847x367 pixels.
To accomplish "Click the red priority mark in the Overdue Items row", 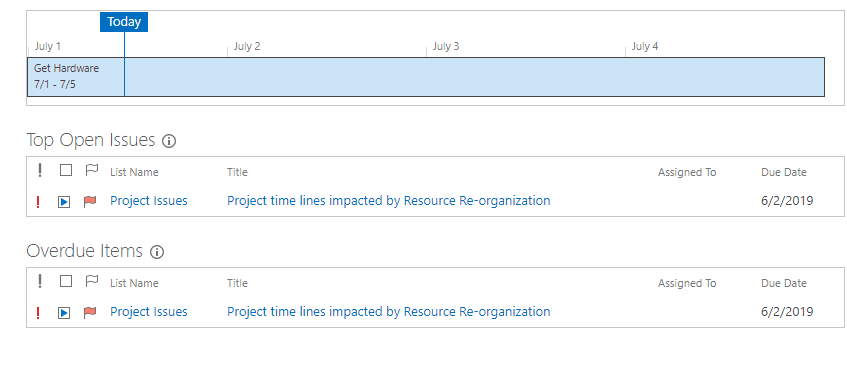I will click(38, 312).
